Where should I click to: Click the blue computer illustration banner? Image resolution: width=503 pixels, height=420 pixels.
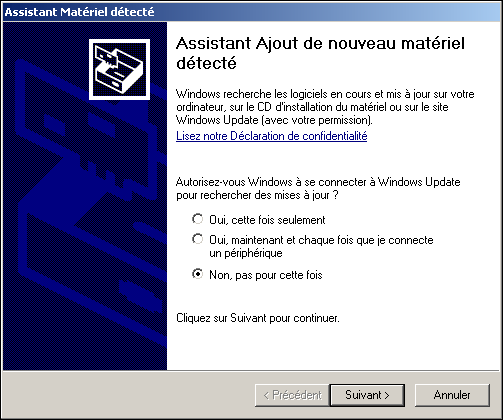[x=85, y=196]
